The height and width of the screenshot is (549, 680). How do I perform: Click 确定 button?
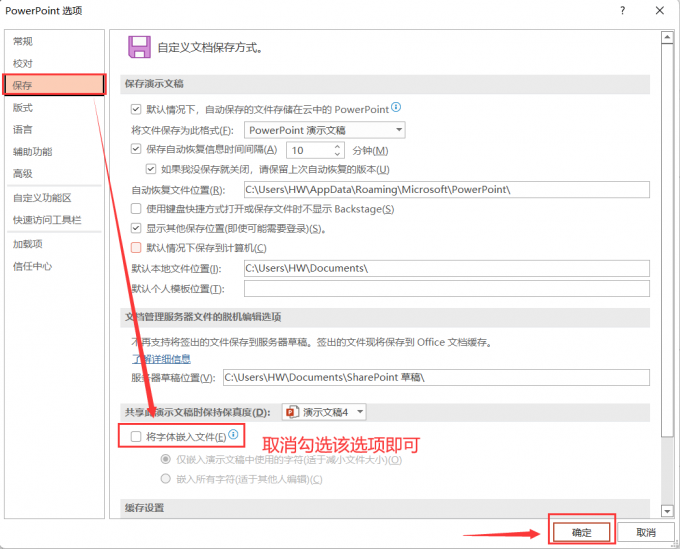582,532
